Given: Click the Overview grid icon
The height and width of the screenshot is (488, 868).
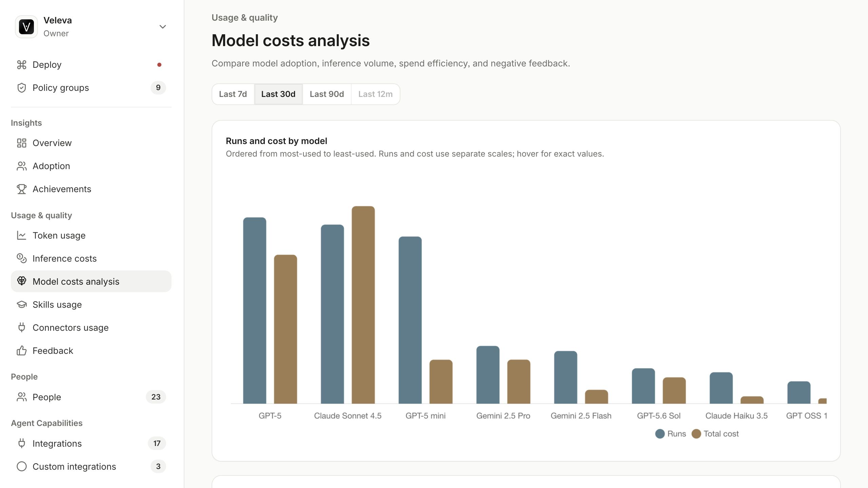Looking at the screenshot, I should click(22, 143).
